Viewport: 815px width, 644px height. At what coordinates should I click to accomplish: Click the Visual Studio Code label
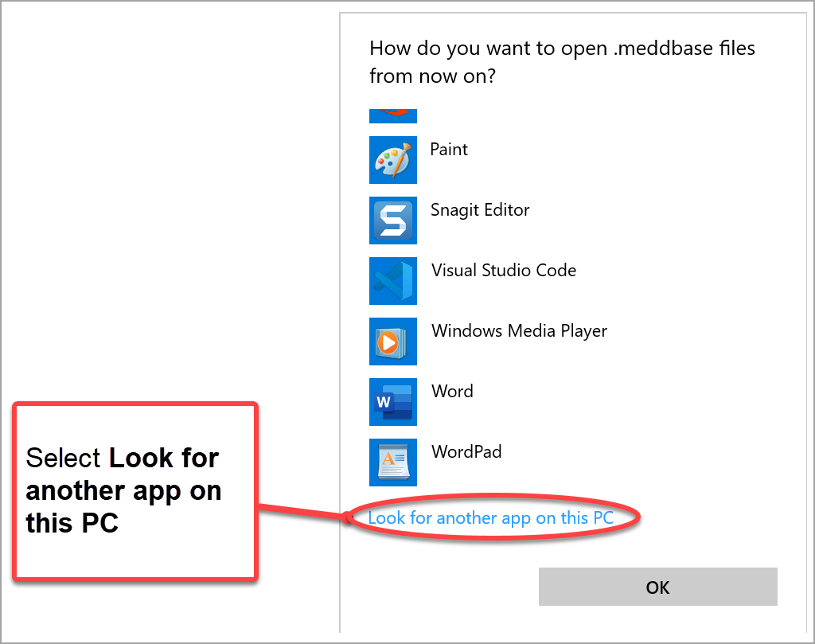click(x=504, y=271)
